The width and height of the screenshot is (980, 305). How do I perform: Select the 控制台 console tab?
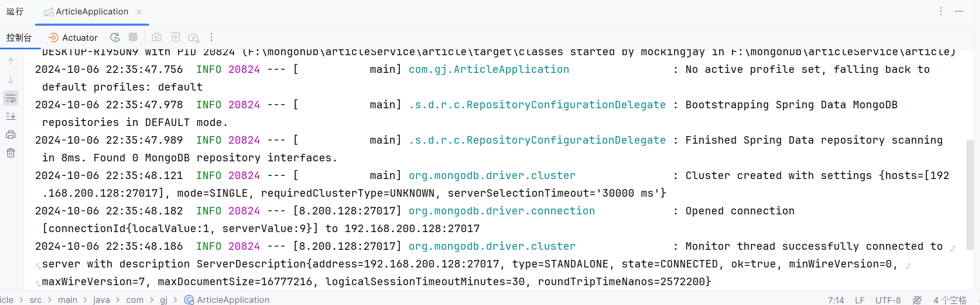(19, 38)
